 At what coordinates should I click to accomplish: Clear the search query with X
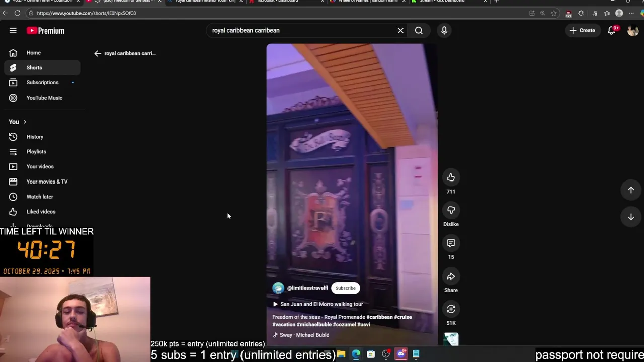(x=400, y=31)
